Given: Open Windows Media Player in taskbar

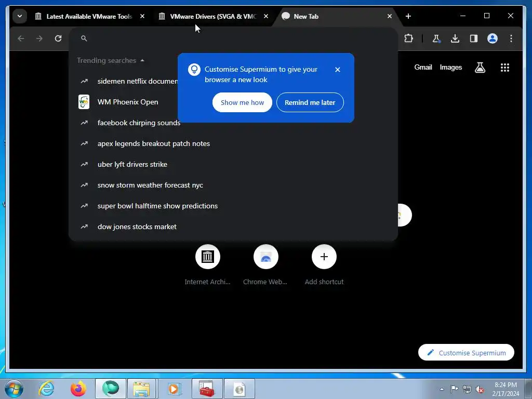Looking at the screenshot, I should (174, 389).
